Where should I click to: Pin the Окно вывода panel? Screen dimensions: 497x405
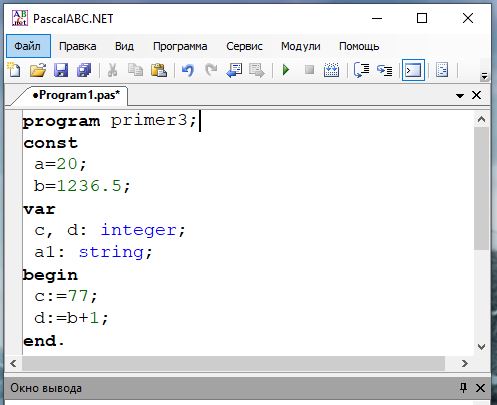coord(463,388)
